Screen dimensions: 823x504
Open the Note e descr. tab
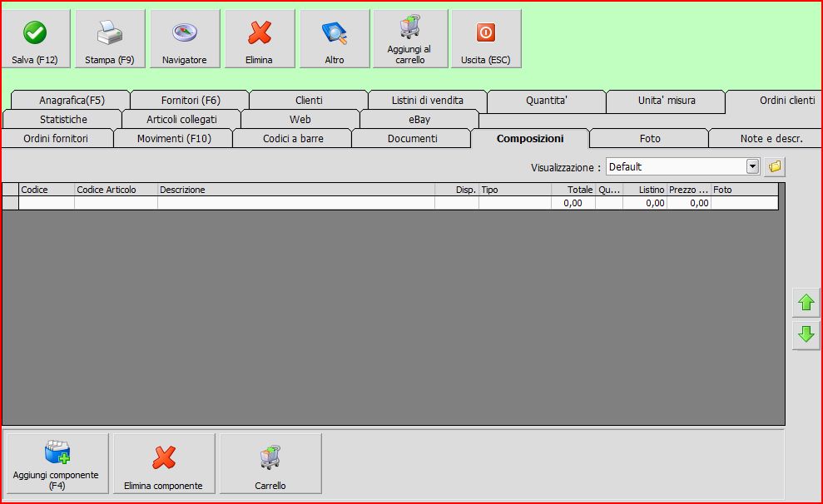tap(766, 138)
